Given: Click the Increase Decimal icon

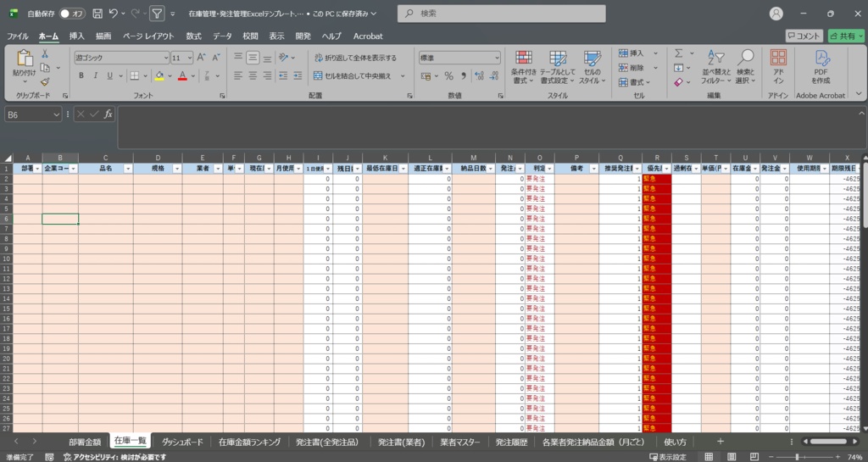Looking at the screenshot, I should click(480, 75).
